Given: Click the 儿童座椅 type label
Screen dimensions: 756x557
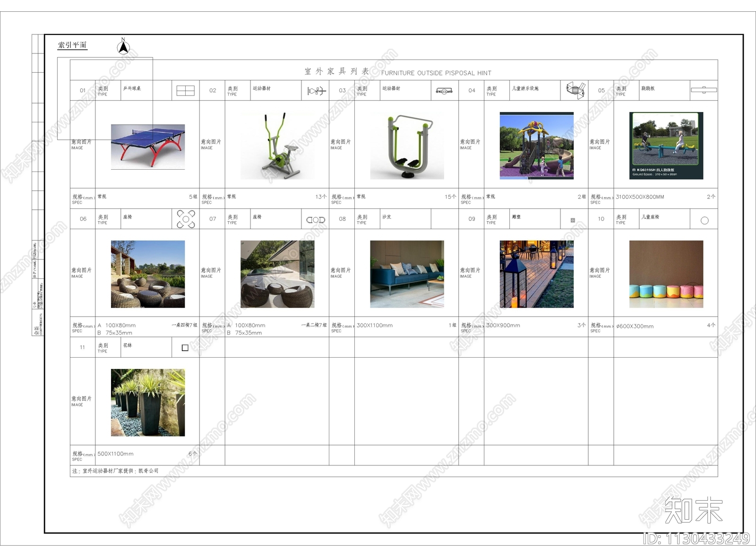Looking at the screenshot, I should pyautogui.click(x=650, y=217).
